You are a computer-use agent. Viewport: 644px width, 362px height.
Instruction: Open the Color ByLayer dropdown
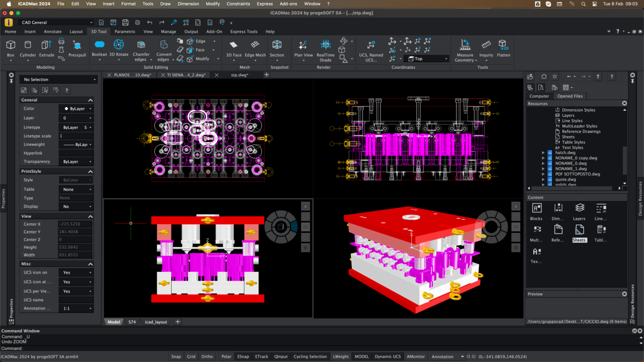(x=76, y=109)
